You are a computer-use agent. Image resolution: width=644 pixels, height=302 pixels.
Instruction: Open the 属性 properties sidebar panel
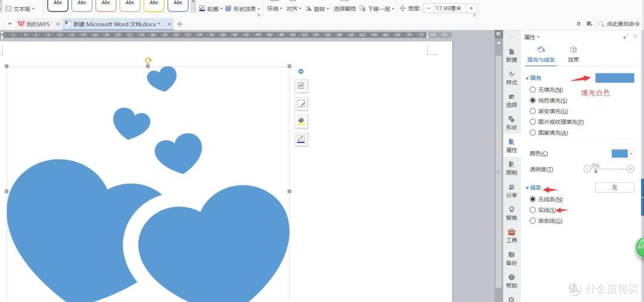click(x=512, y=146)
